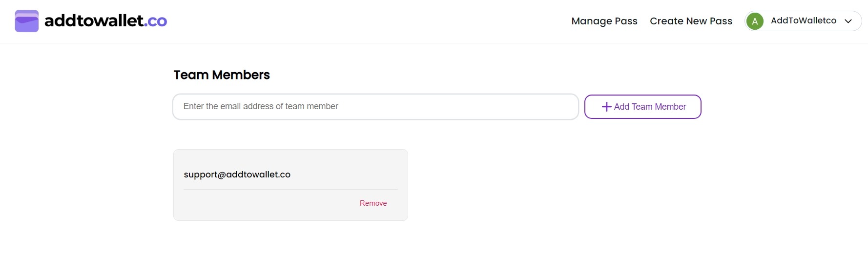
Task: Select the support@addtowallet.co email text
Action: pyautogui.click(x=237, y=175)
